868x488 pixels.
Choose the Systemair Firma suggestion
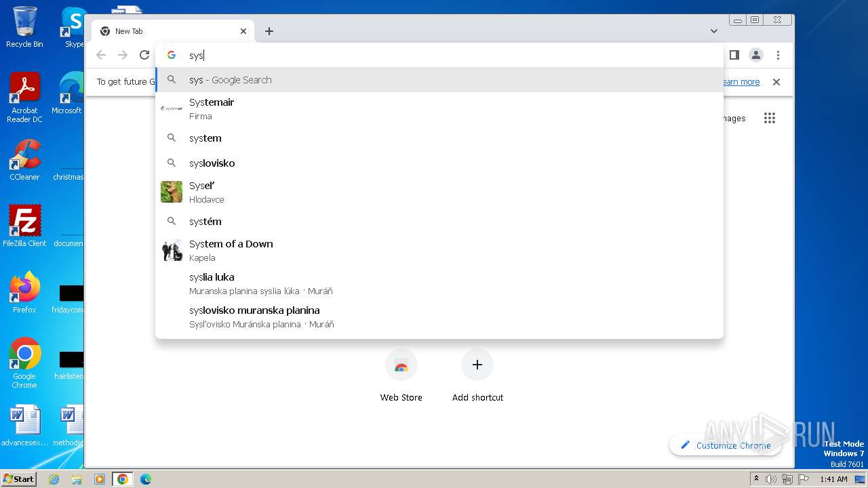coord(439,108)
